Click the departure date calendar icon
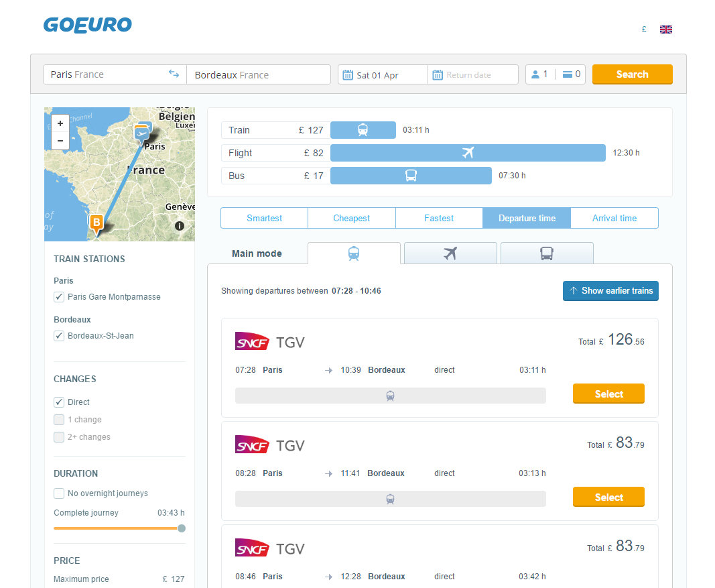715x588 pixels. (x=348, y=75)
